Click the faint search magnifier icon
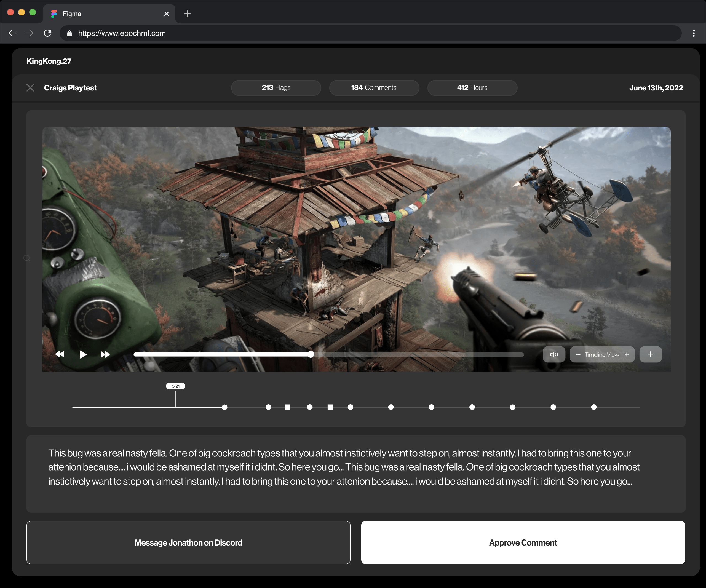This screenshot has height=588, width=706. click(27, 258)
